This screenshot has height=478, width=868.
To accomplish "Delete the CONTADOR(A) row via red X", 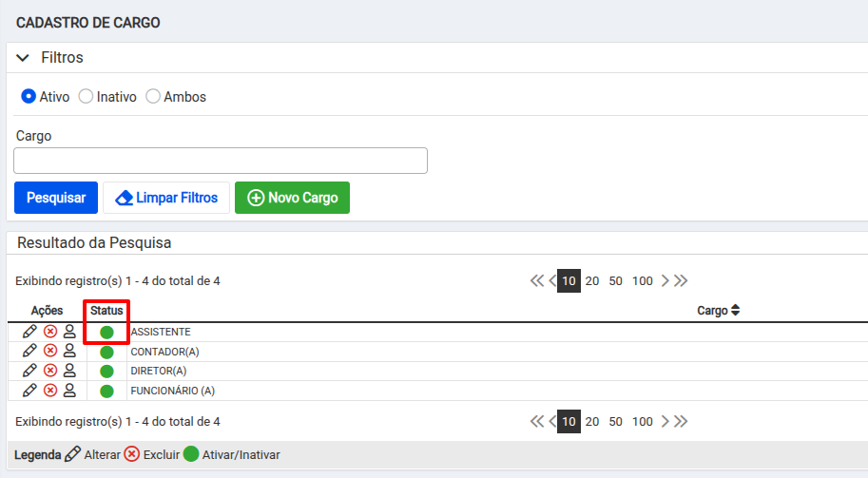I will pos(50,351).
